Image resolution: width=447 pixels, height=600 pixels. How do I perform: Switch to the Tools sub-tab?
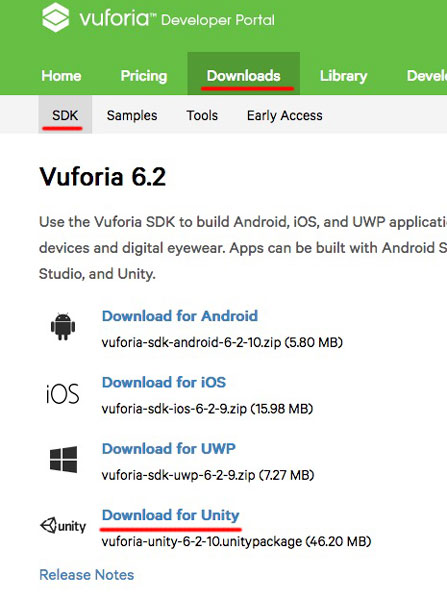click(202, 115)
